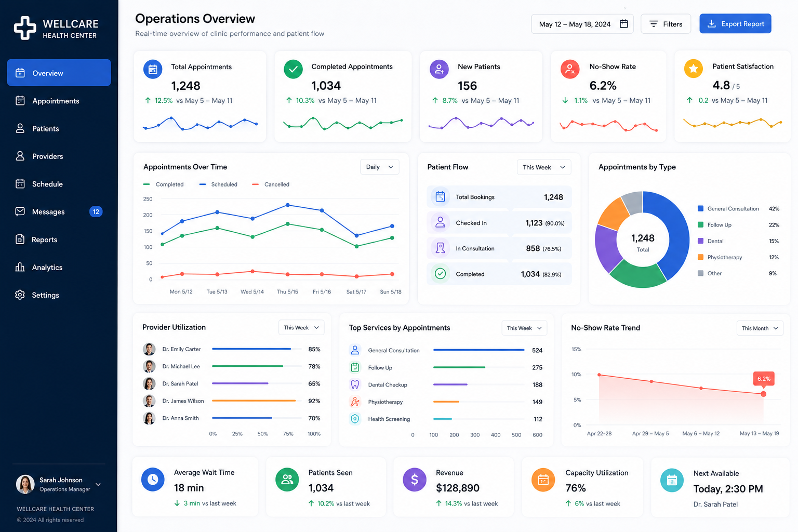798x532 pixels.
Task: Open Messages from the sidebar
Action: (59, 211)
